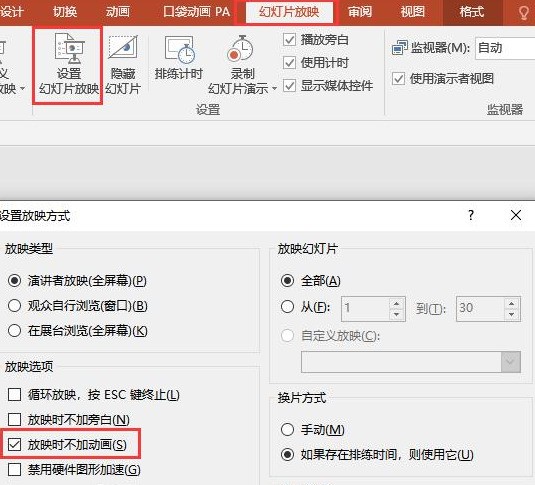
Task: Click the 录制幻灯片演示 record icon
Action: click(x=240, y=49)
